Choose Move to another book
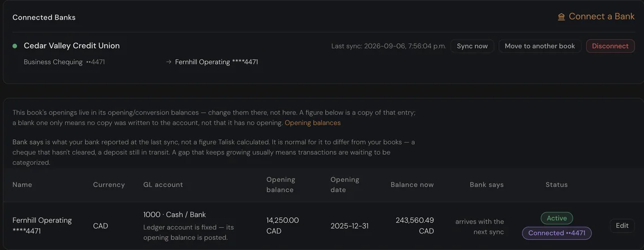This screenshot has width=644, height=250. point(540,46)
